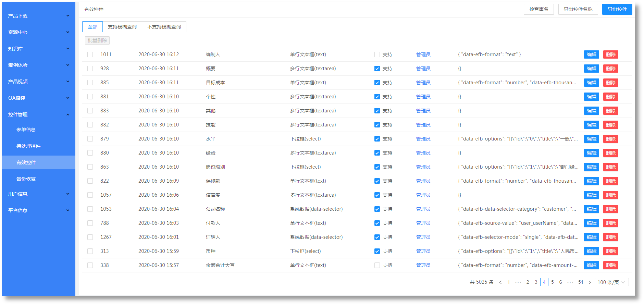Image resolution: width=644 pixels, height=306 pixels.
Task: Edit the 编制人 row
Action: [592, 54]
